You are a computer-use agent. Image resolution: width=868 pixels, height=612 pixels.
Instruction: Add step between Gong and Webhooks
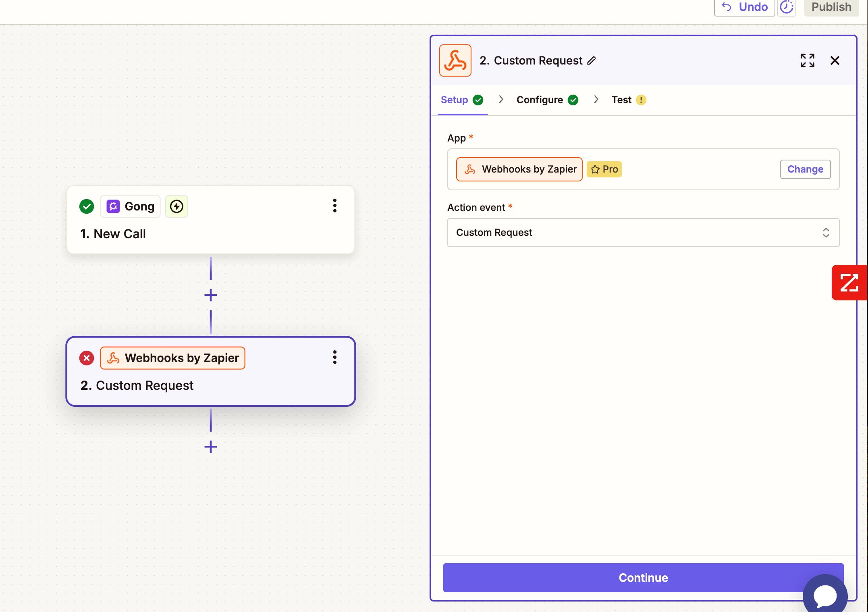coord(210,295)
